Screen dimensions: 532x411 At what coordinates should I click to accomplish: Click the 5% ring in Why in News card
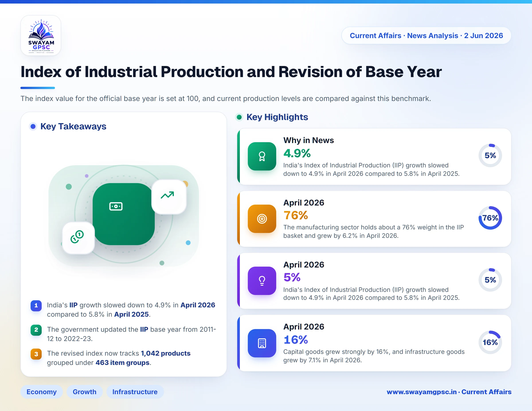tap(490, 155)
